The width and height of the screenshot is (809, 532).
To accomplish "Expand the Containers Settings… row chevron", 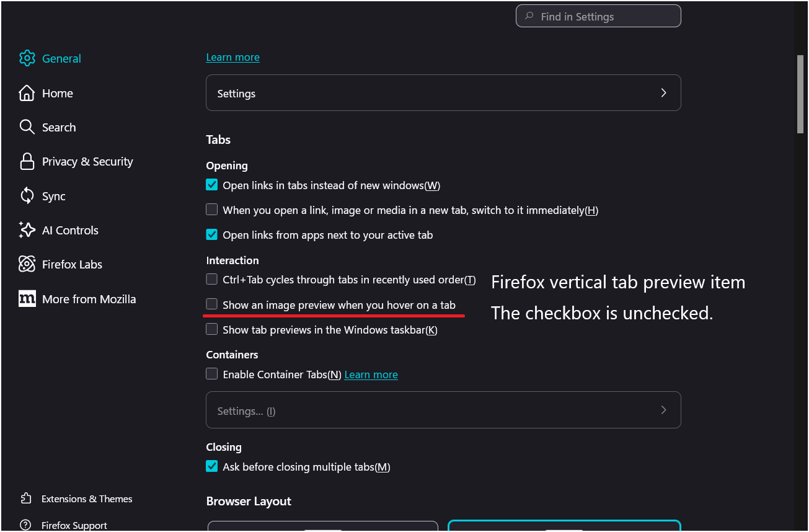I will (663, 410).
